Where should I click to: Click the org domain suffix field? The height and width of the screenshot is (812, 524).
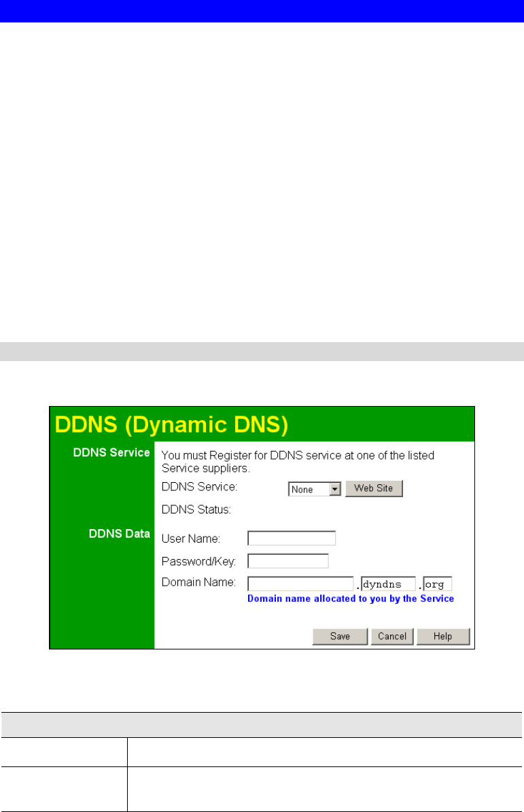tap(438, 584)
